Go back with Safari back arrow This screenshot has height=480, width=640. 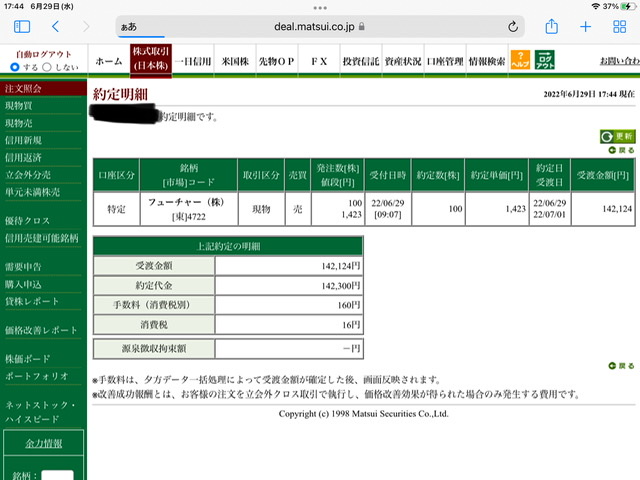point(56,27)
